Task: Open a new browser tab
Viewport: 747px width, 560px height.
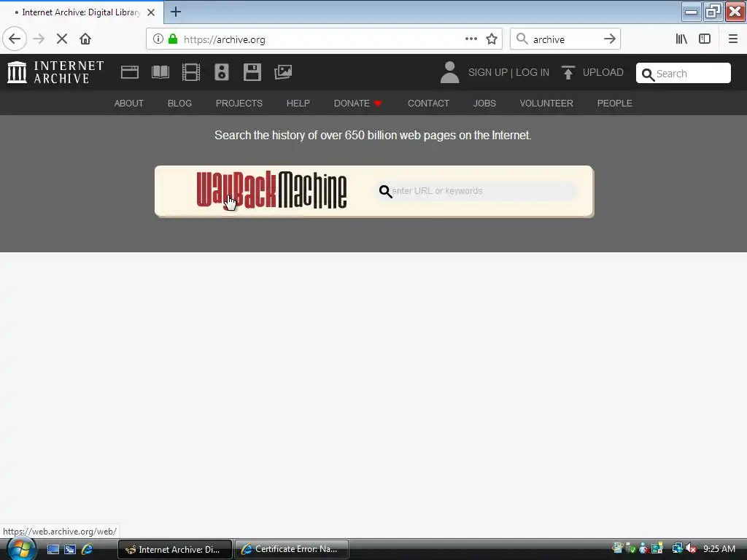Action: tap(176, 12)
